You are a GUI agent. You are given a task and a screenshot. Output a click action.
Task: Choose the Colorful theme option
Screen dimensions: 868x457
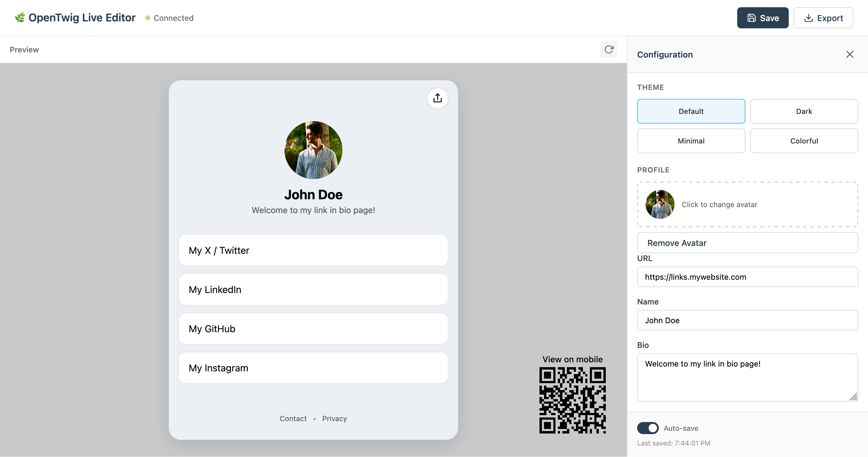[x=804, y=141]
